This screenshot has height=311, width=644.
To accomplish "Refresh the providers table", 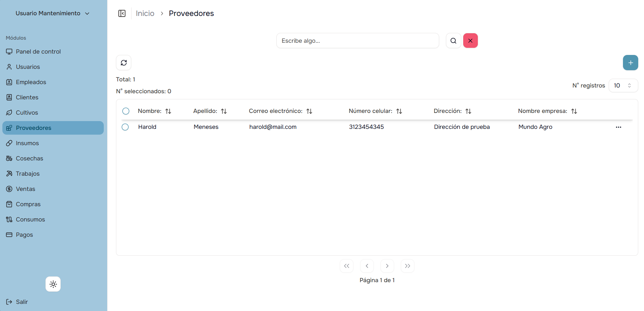I will (x=124, y=63).
